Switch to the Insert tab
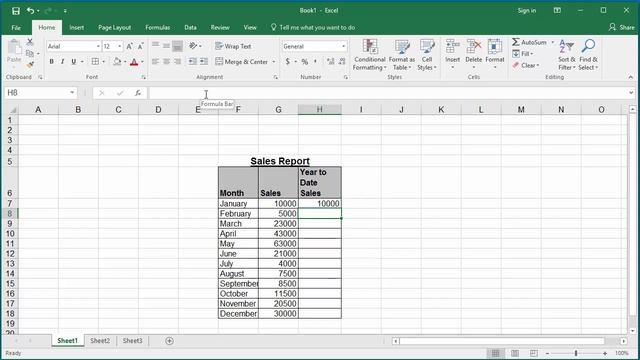Image resolution: width=640 pixels, height=360 pixels. tap(76, 28)
